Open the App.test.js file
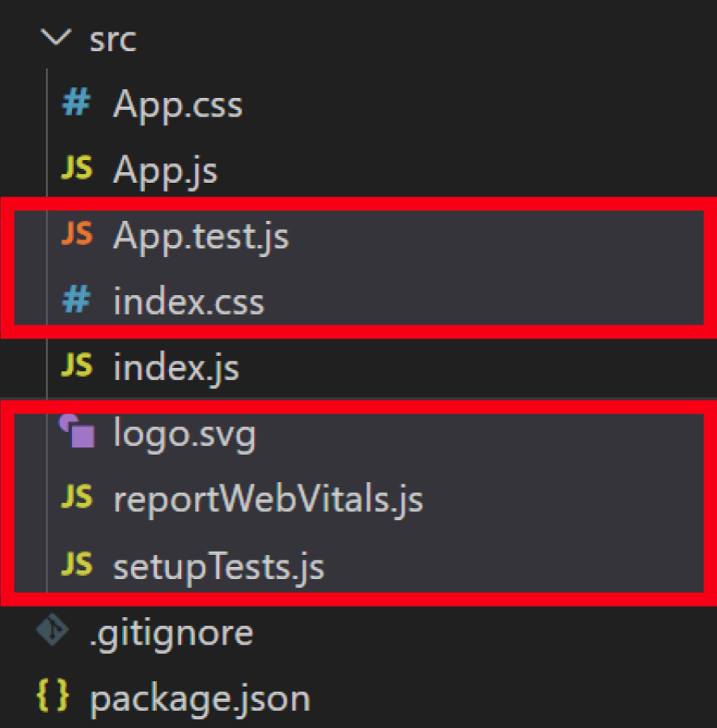The height and width of the screenshot is (728, 717). click(x=202, y=235)
